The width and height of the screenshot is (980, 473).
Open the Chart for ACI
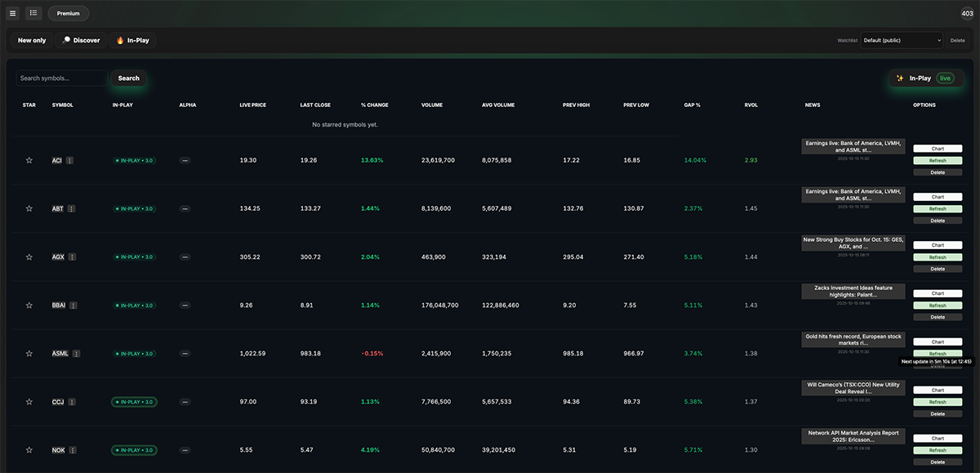938,149
